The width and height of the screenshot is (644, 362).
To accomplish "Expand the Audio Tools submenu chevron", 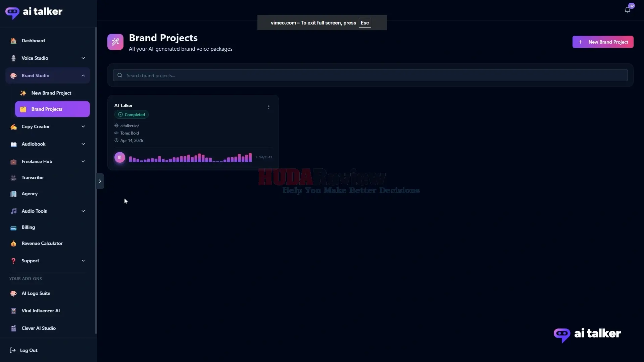I will point(83,211).
